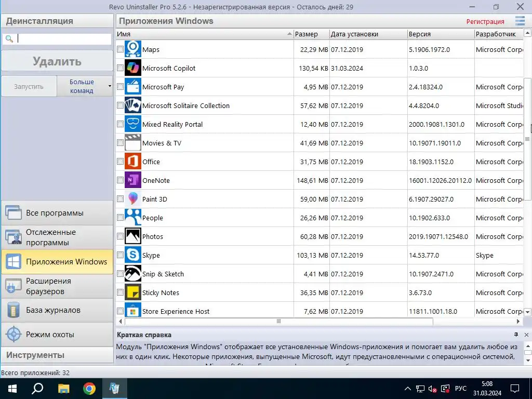This screenshot has width=532, height=399.
Task: Open База журналов section
Action: pyautogui.click(x=57, y=310)
